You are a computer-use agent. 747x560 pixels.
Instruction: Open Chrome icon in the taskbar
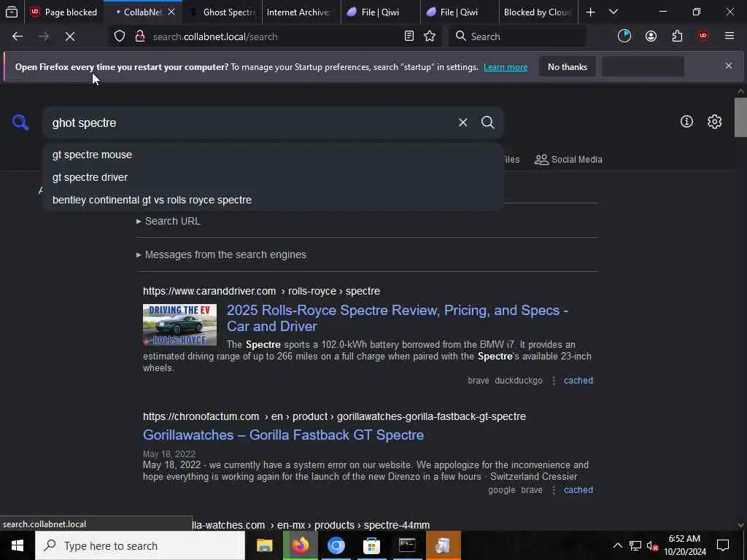click(336, 545)
